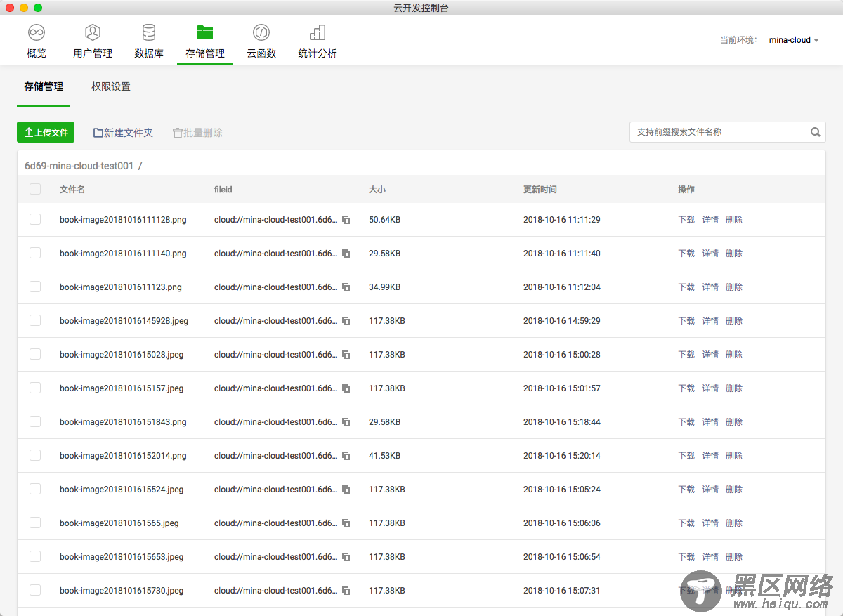This screenshot has width=843, height=616.
Task: Copy fileid of book-image20181016152014.png
Action: 346,456
